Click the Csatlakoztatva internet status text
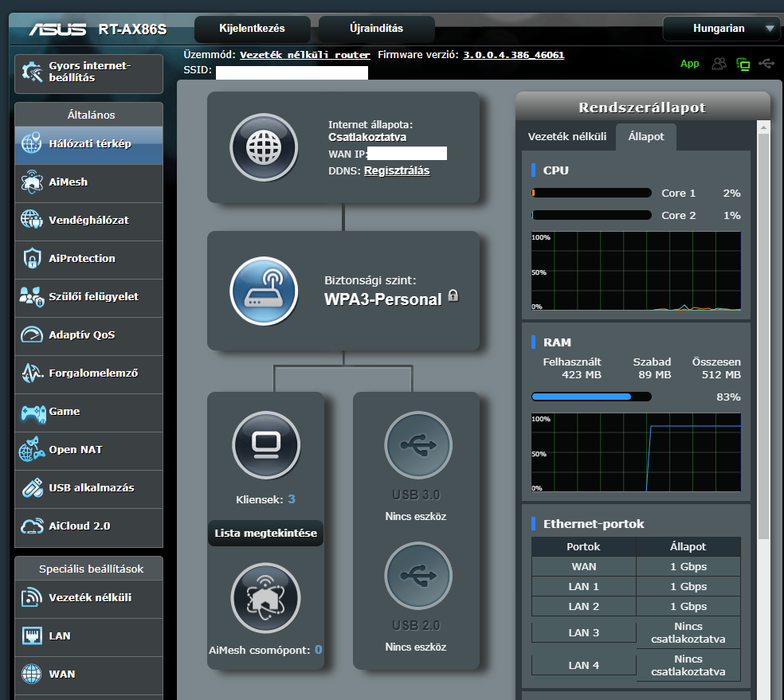784x700 pixels. pos(367,138)
